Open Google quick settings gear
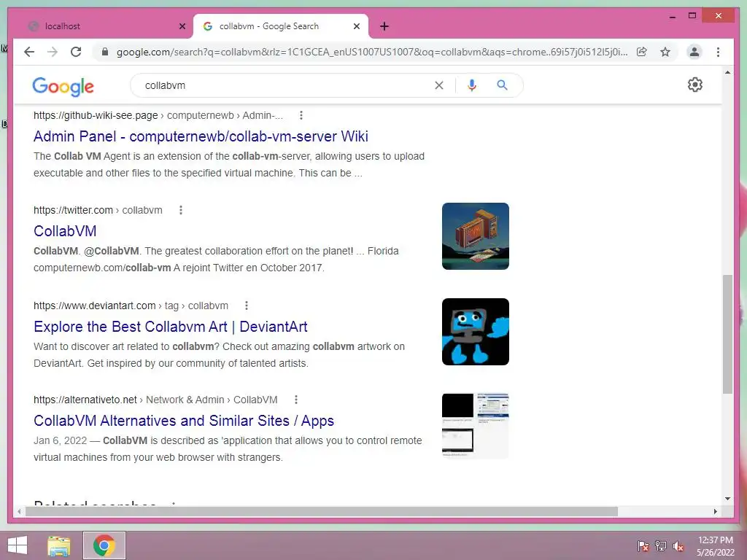This screenshot has width=747, height=560. [694, 85]
